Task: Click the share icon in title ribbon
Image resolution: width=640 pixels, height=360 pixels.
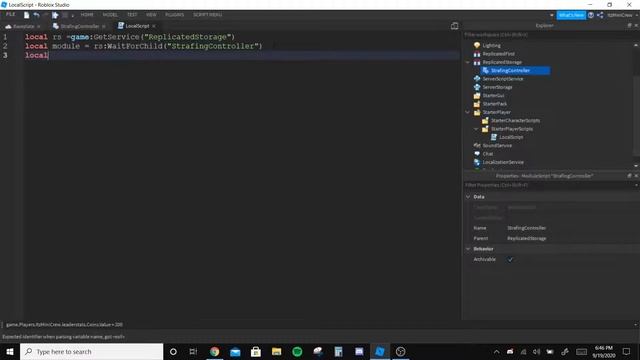Action: pyautogui.click(x=600, y=15)
